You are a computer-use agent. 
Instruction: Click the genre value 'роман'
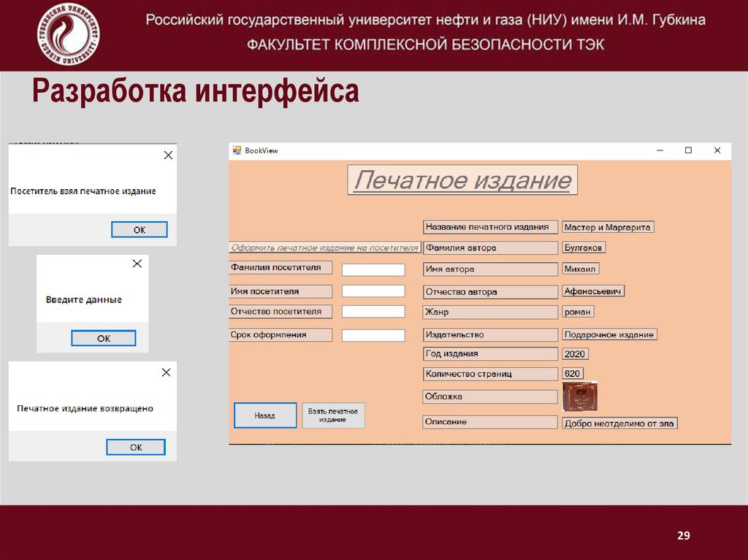point(576,312)
